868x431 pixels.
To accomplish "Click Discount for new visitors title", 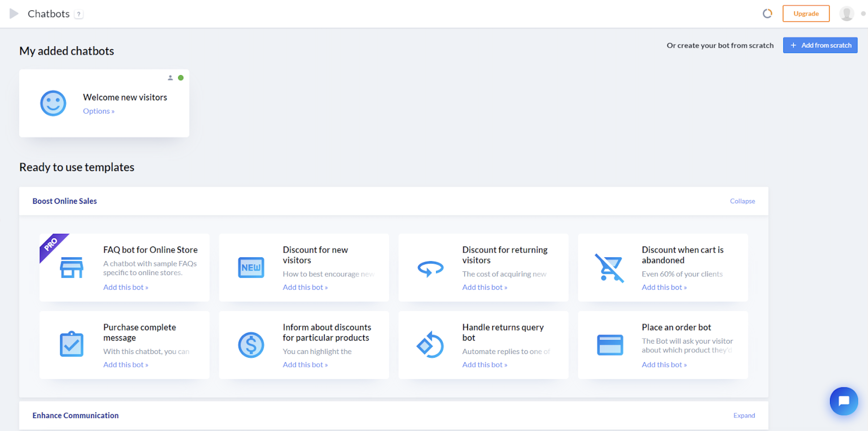I will (x=315, y=255).
